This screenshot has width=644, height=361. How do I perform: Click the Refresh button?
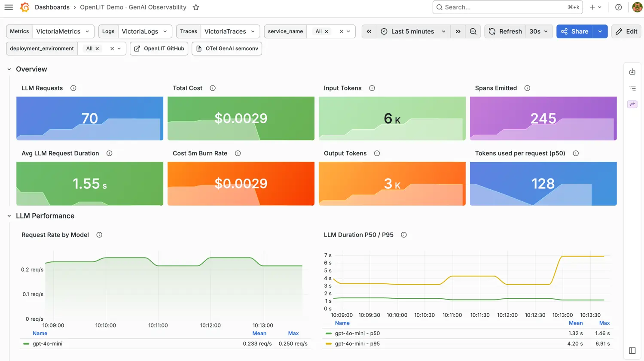click(505, 31)
